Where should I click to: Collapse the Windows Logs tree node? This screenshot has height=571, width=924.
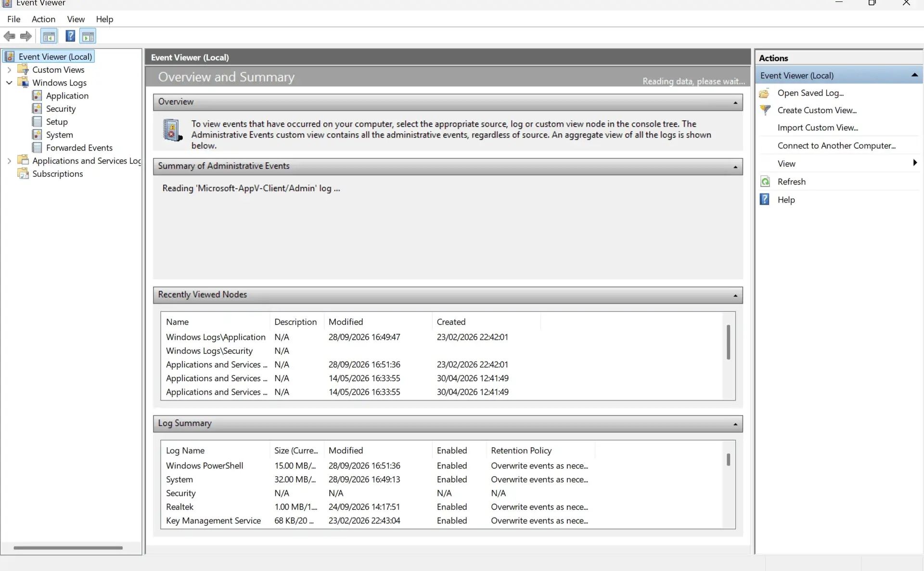9,83
